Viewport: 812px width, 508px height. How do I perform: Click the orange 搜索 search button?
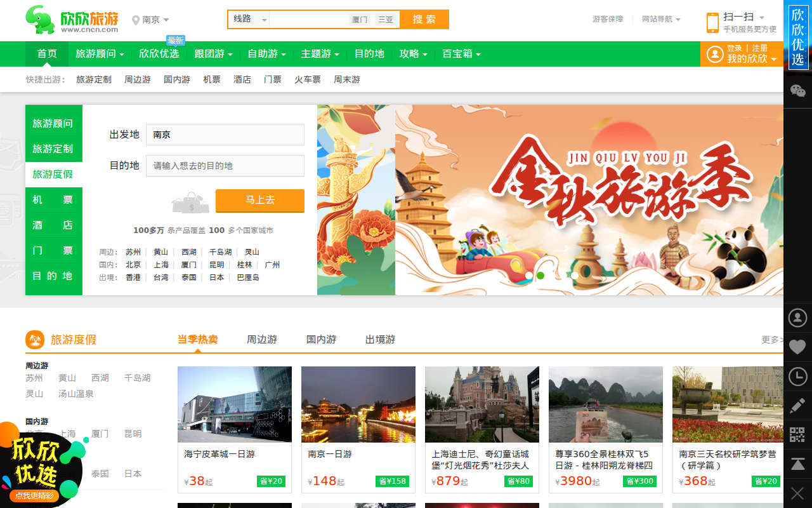[x=424, y=19]
